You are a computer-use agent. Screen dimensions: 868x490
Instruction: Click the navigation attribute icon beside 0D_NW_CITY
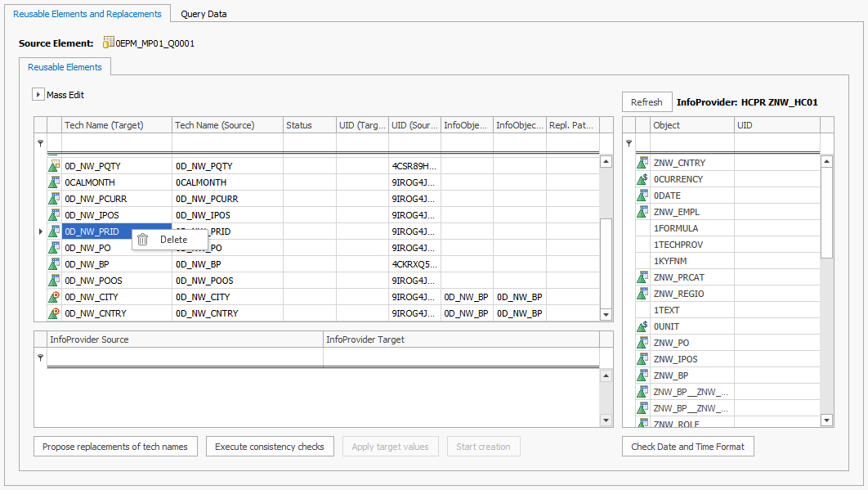click(x=54, y=296)
